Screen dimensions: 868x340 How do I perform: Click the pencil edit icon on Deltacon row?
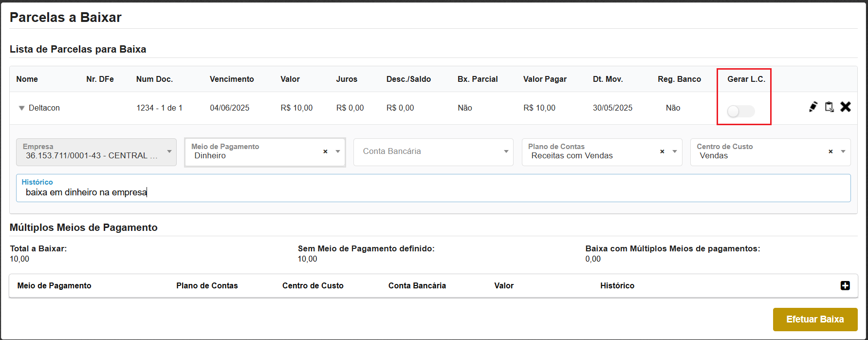coord(813,107)
